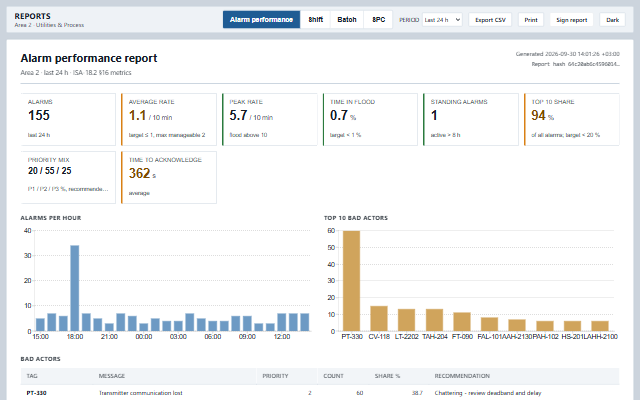Click the Peak Rate 5.7 card

coord(269,119)
